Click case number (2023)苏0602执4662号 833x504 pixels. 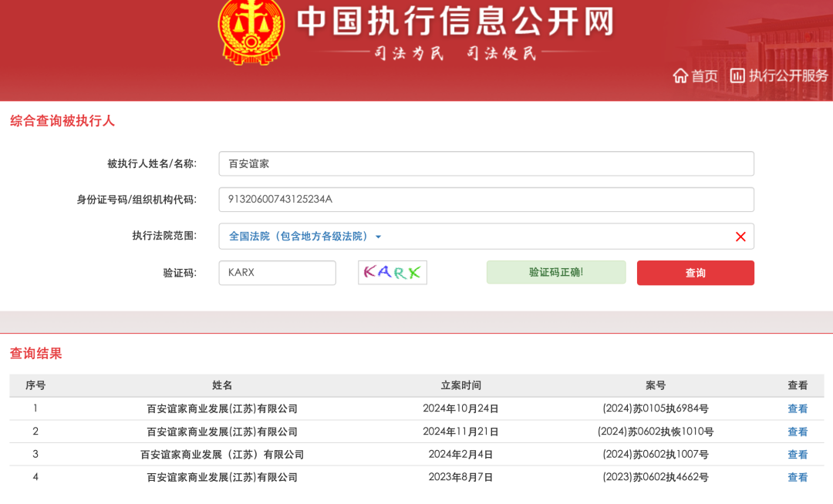point(656,478)
